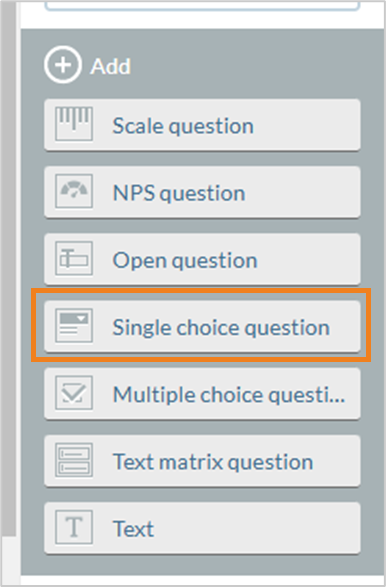Screen dimensions: 386x587
Task: Click the Single choice question label text
Action: pos(221,328)
